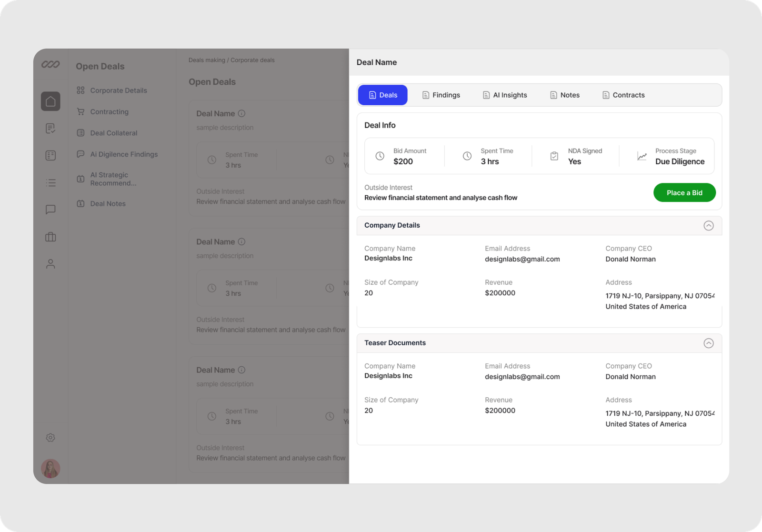762x532 pixels.
Task: Select Deal Collateral menu item
Action: [x=113, y=133]
